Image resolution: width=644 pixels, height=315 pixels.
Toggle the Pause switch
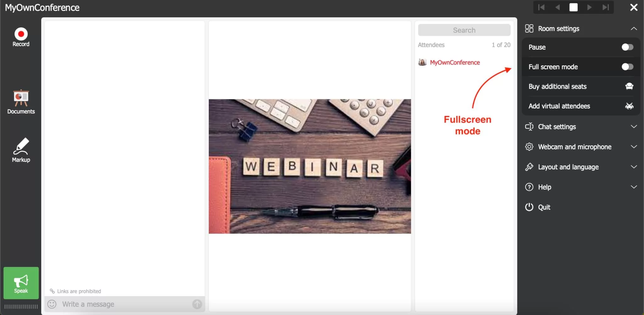[627, 47]
